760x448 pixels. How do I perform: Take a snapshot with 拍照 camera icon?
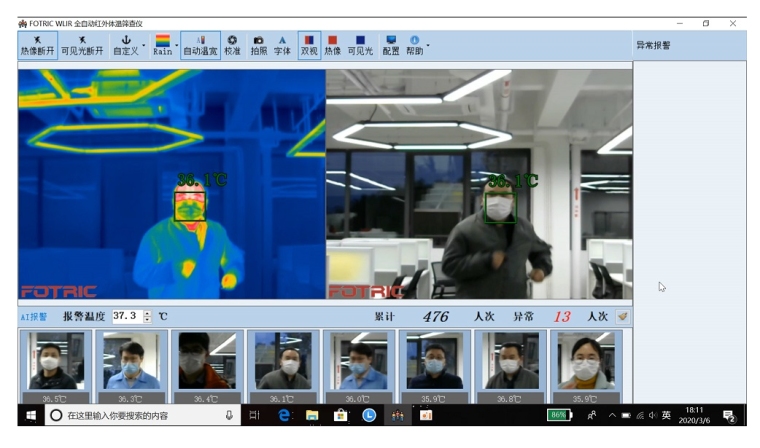coord(258,45)
